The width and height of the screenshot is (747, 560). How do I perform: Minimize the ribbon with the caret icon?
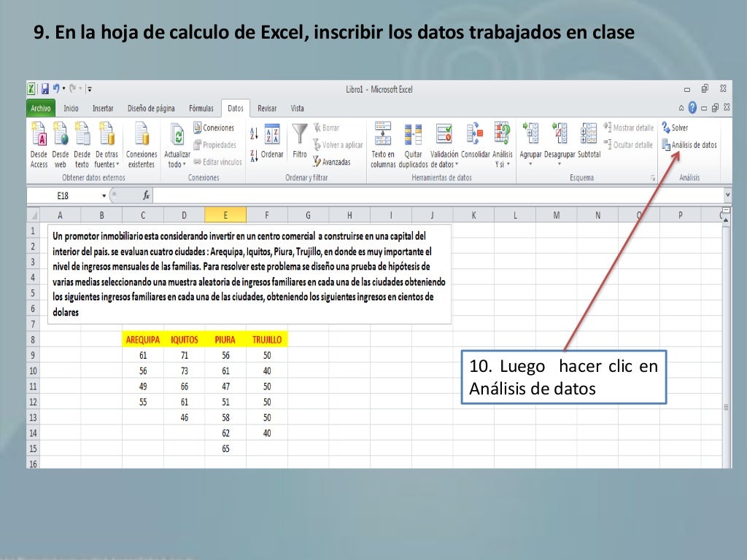click(x=681, y=108)
